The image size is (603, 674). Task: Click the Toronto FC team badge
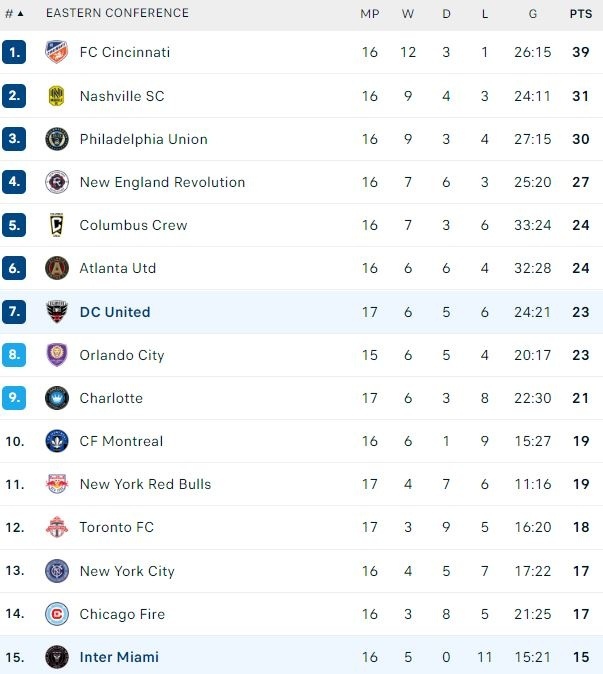56,527
